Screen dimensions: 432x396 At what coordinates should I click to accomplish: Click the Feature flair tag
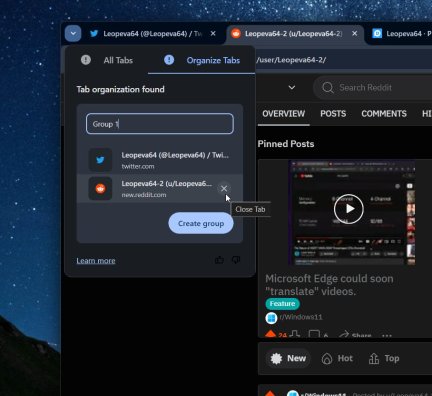tap(282, 304)
